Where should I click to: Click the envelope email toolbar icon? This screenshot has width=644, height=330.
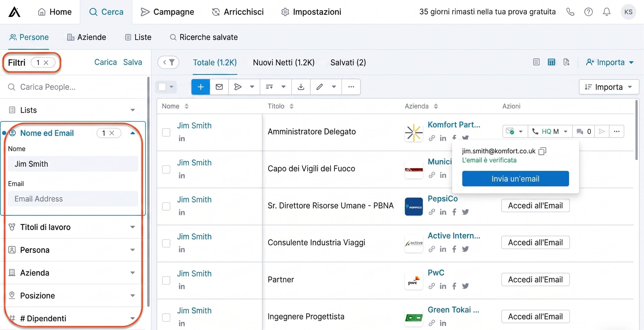pyautogui.click(x=219, y=87)
